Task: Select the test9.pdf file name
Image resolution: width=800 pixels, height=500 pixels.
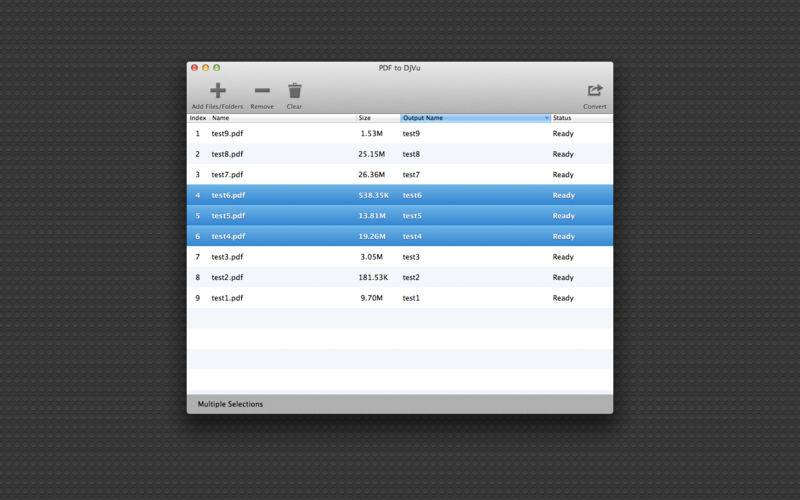Action: (227, 134)
